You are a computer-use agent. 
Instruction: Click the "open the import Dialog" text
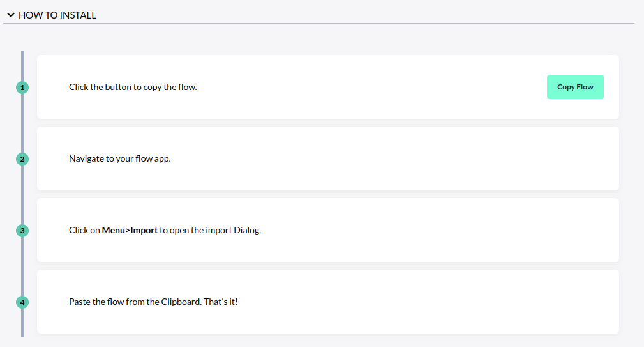coord(215,230)
